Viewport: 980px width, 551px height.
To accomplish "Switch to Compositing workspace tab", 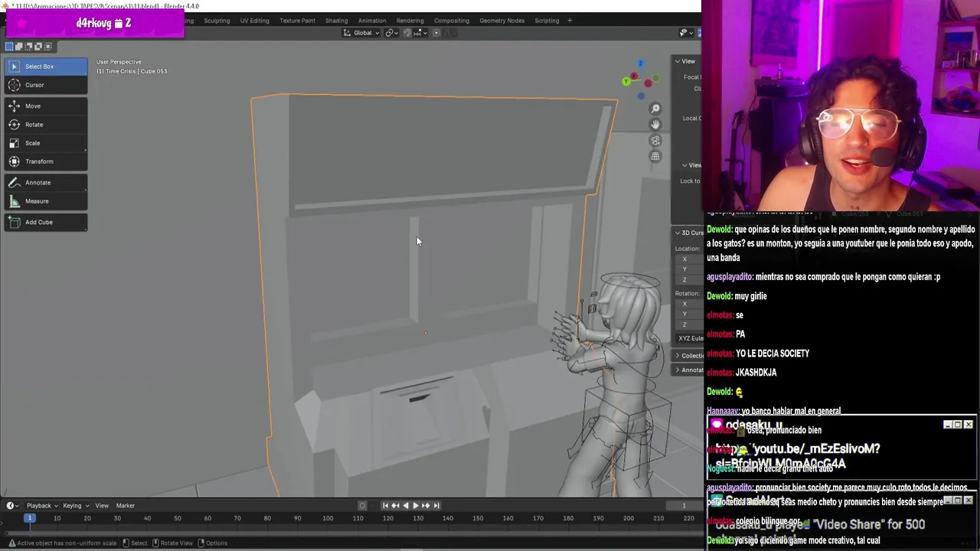I will tap(452, 21).
